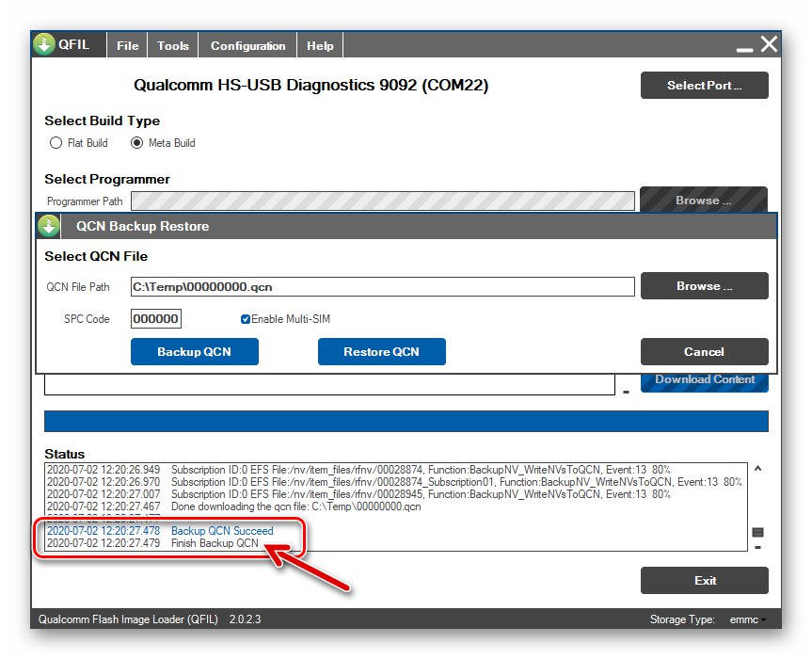Click Browse next to Programmer Path
Viewport: 812px width, 659px height.
(x=704, y=200)
